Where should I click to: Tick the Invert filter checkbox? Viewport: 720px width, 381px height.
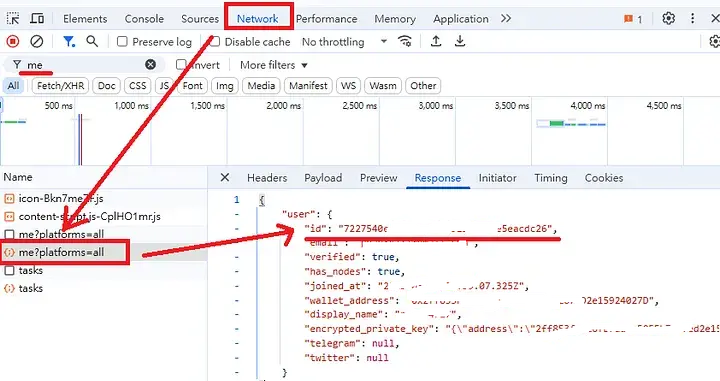(x=181, y=65)
